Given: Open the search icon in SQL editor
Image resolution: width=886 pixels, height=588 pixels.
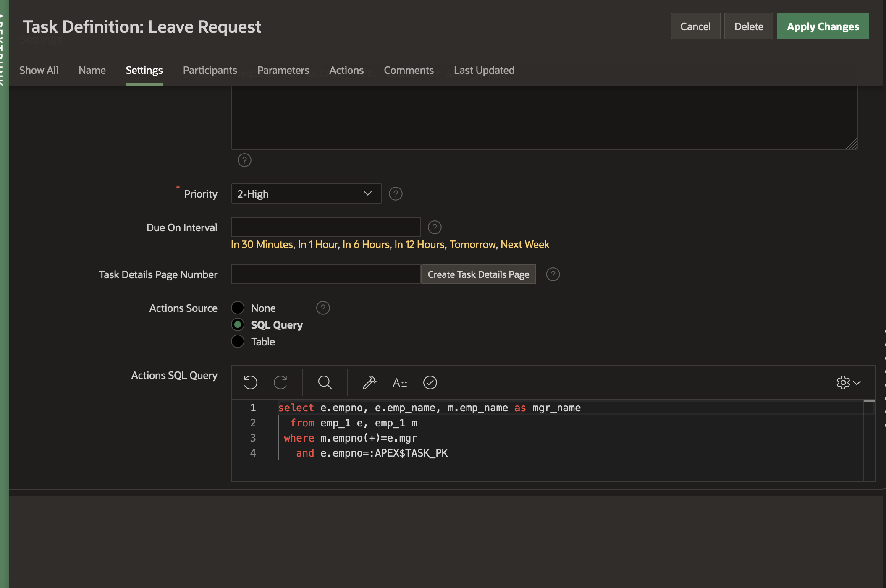Looking at the screenshot, I should [325, 382].
